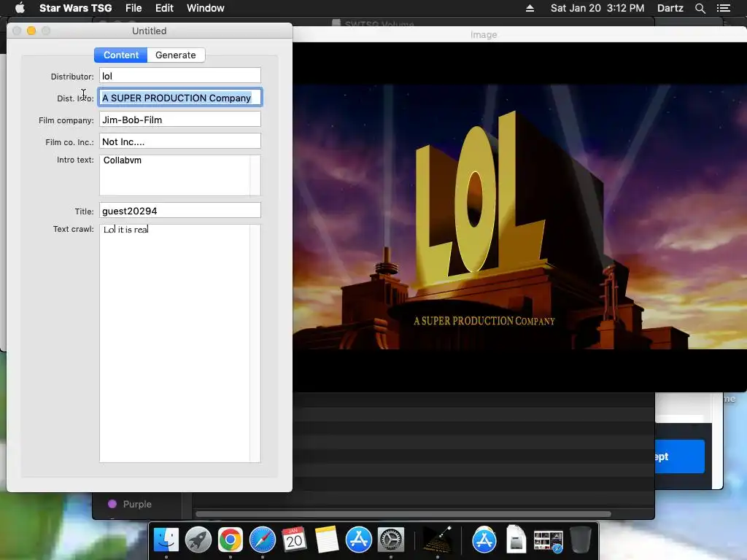Open the disk image file in dock
This screenshot has height=560, width=747.
[x=516, y=539]
